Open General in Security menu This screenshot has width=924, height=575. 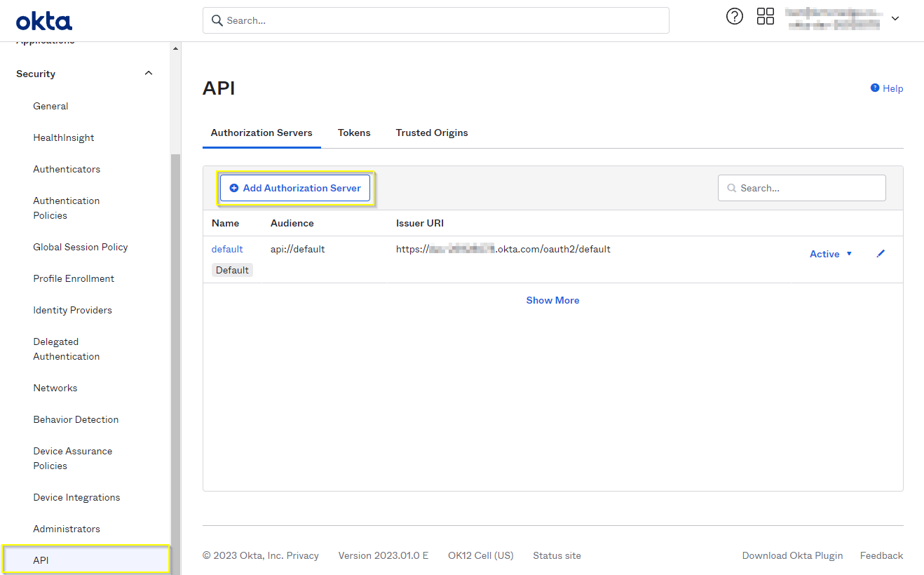[x=50, y=106]
